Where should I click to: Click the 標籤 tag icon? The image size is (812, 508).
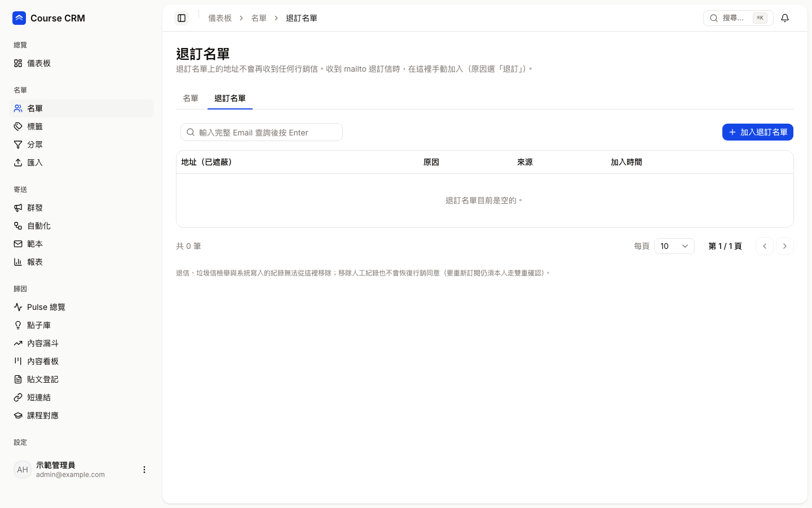[18, 126]
